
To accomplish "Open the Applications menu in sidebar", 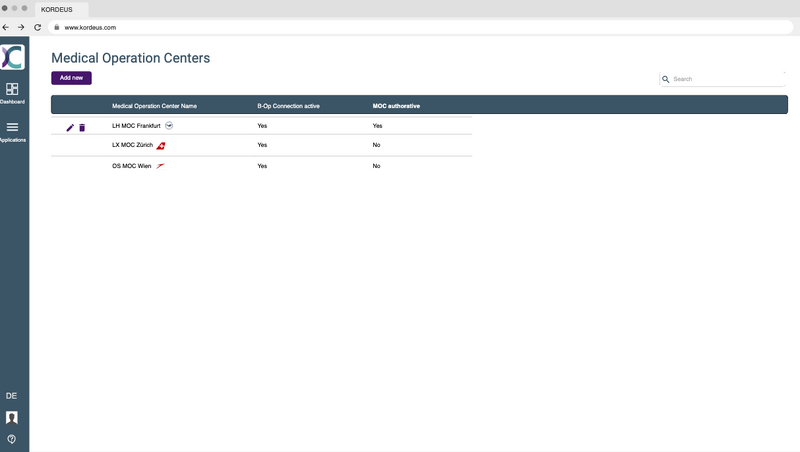I will [x=12, y=131].
